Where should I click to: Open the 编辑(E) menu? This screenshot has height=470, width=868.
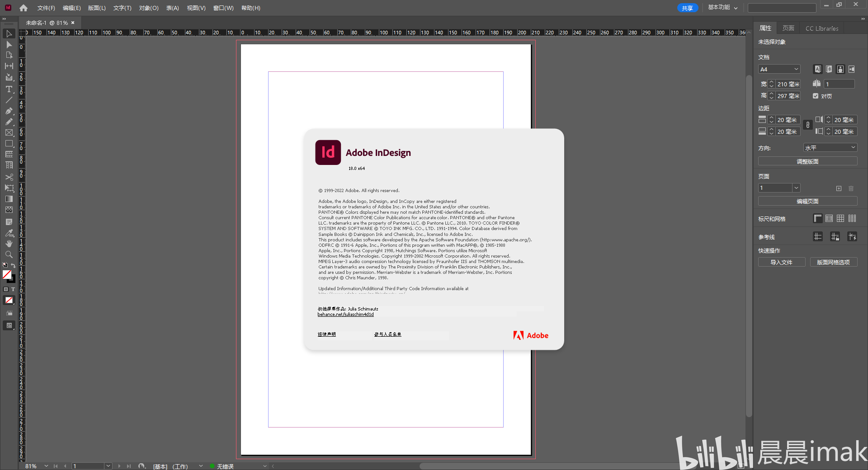[71, 8]
